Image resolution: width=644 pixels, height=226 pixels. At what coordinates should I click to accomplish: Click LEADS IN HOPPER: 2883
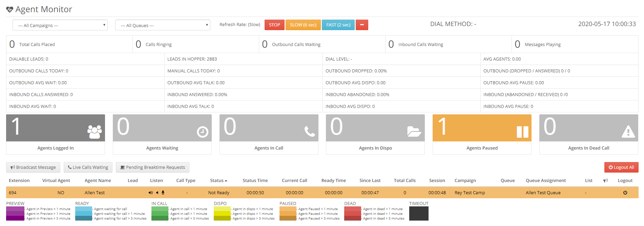(x=192, y=59)
